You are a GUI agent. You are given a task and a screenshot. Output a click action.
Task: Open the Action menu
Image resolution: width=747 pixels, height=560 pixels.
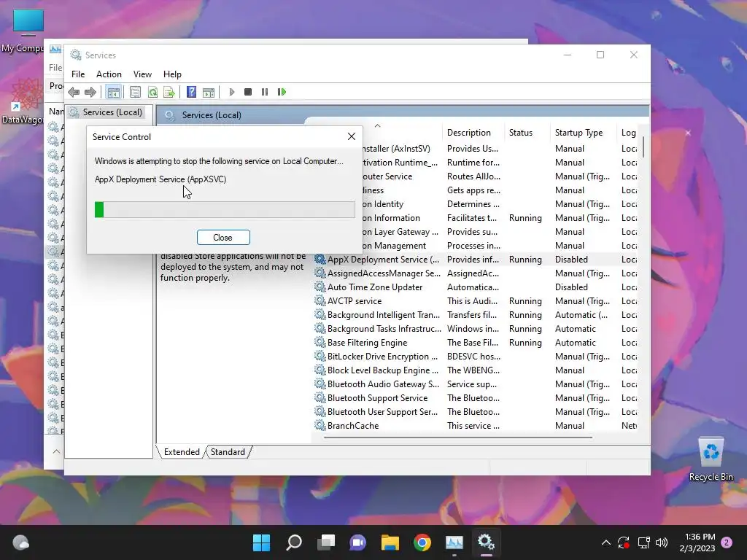109,74
